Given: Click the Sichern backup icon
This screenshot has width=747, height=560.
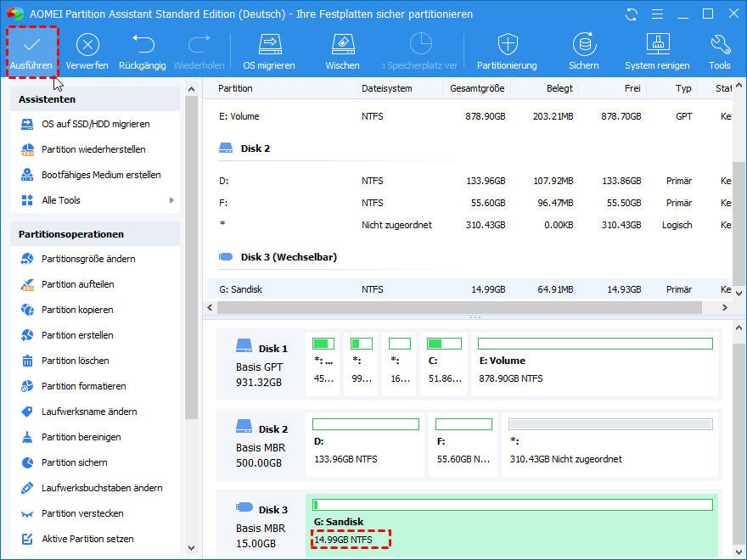Looking at the screenshot, I should click(x=583, y=46).
